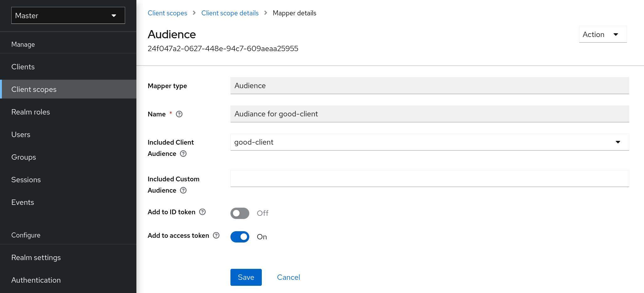
Task: Click the help icon for Included Custom Audience
Action: click(x=183, y=190)
